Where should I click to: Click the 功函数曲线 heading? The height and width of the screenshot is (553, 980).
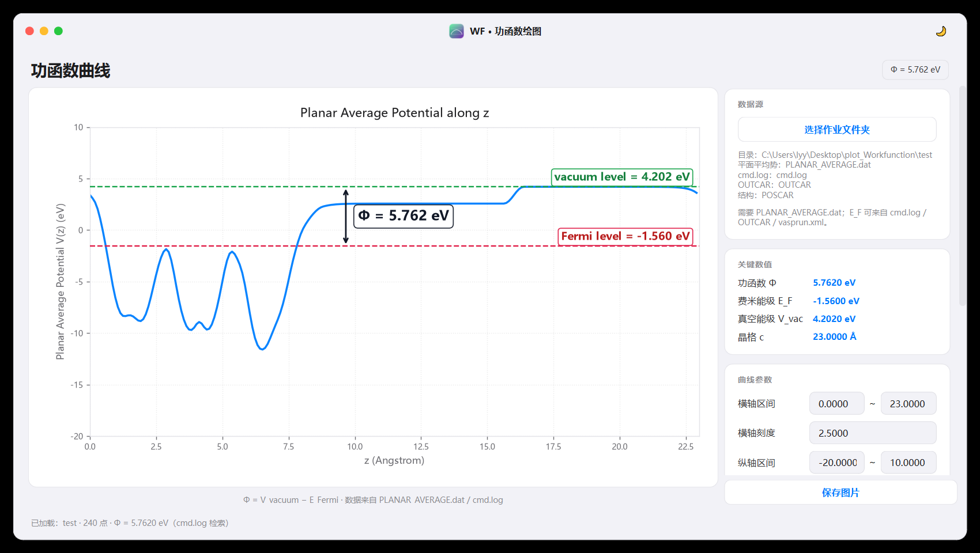pos(70,71)
